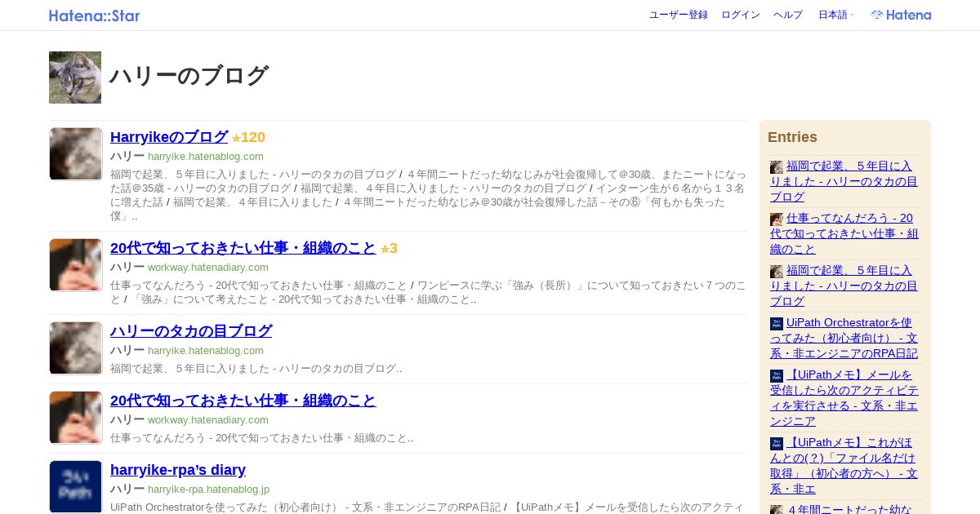Click the star count 3 beside 20代で知っておきたい
The image size is (980, 514).
(x=389, y=248)
